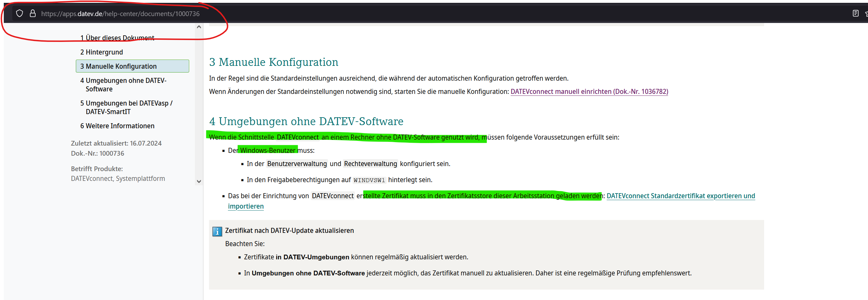Click the padlock site security icon
The image size is (868, 300).
click(33, 14)
